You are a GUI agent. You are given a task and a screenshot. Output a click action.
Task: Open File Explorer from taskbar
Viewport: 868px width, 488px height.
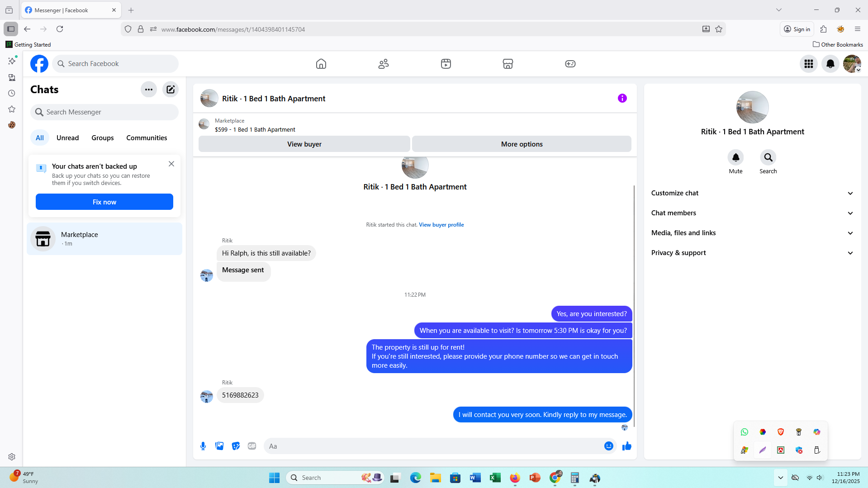point(436,478)
